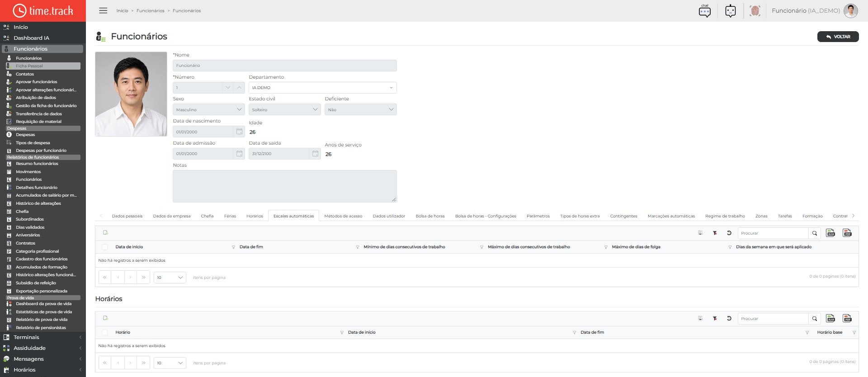Export Horários grid to XLSX
Image resolution: width=868 pixels, height=377 pixels.
click(x=830, y=318)
